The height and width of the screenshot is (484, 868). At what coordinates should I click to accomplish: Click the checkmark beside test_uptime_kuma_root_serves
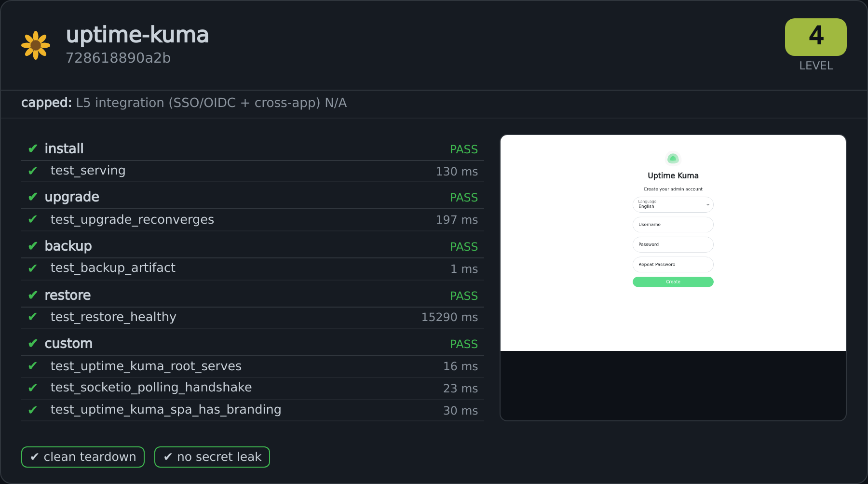33,366
